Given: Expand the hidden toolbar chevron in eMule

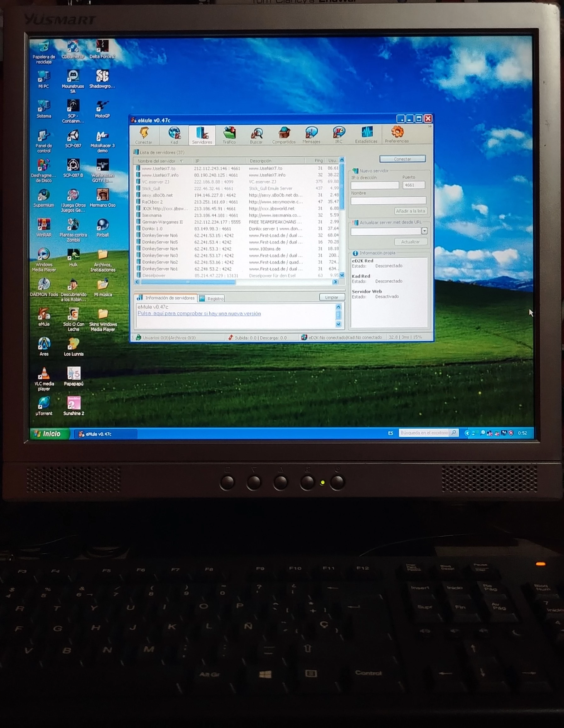Looking at the screenshot, I should (430, 127).
